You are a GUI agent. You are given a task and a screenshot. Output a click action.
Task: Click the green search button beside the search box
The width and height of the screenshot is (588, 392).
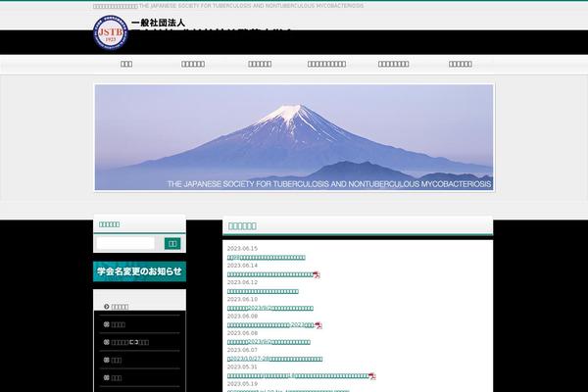point(172,243)
